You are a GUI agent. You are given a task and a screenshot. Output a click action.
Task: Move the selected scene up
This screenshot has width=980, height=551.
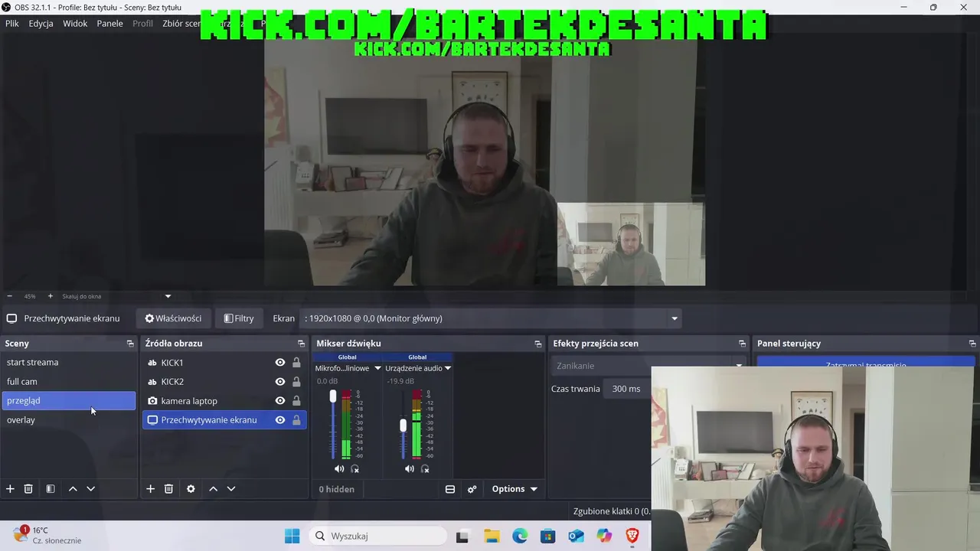[73, 489]
